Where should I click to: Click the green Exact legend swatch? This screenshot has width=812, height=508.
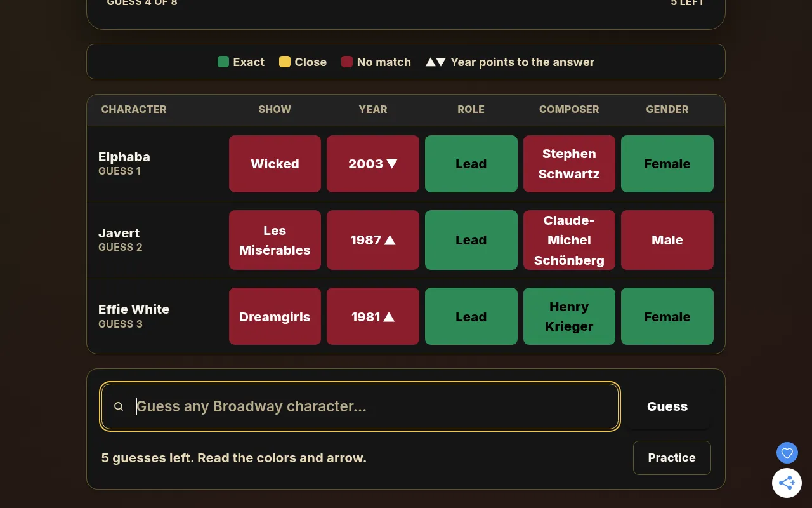point(223,62)
